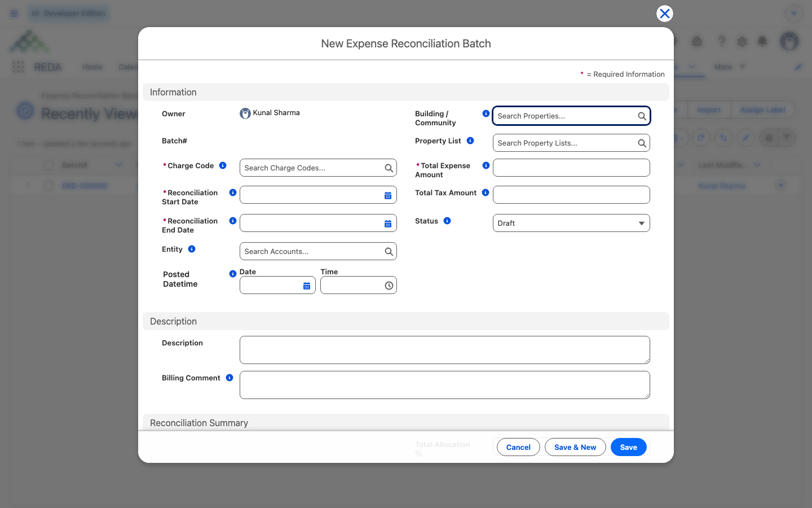Click info icon for Posted Datetime
Viewport: 812px width, 508px height.
coord(233,274)
